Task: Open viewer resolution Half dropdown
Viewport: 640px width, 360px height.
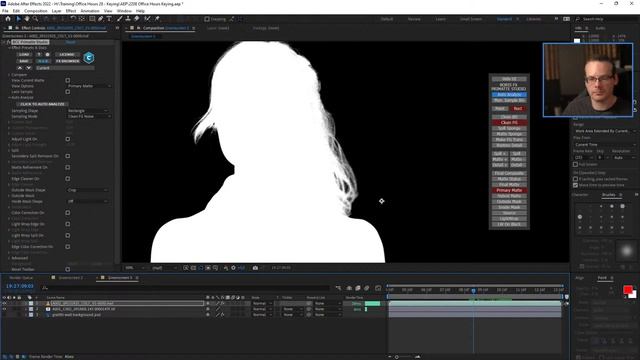Action: tap(164, 268)
